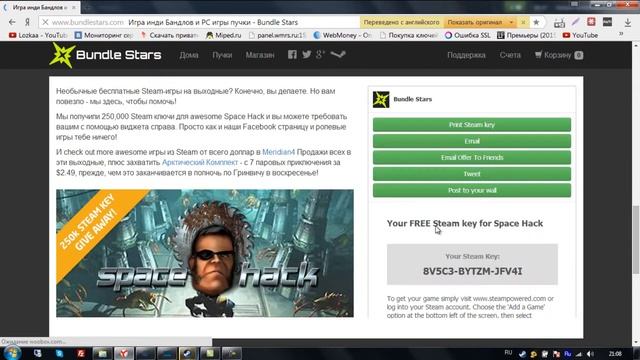640x360 pixels.
Task: Open Bundle Stars Twitter icon
Action: point(307,54)
